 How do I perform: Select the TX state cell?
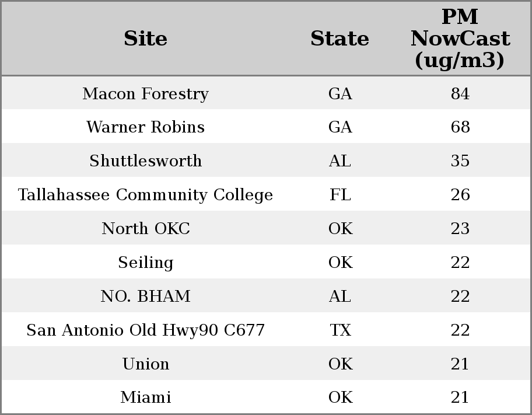339,330
